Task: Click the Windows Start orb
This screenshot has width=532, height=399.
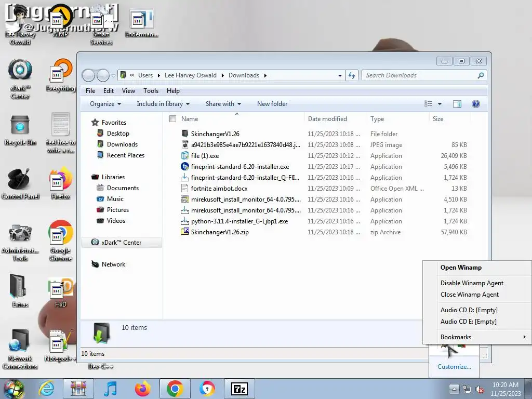Action: point(14,389)
